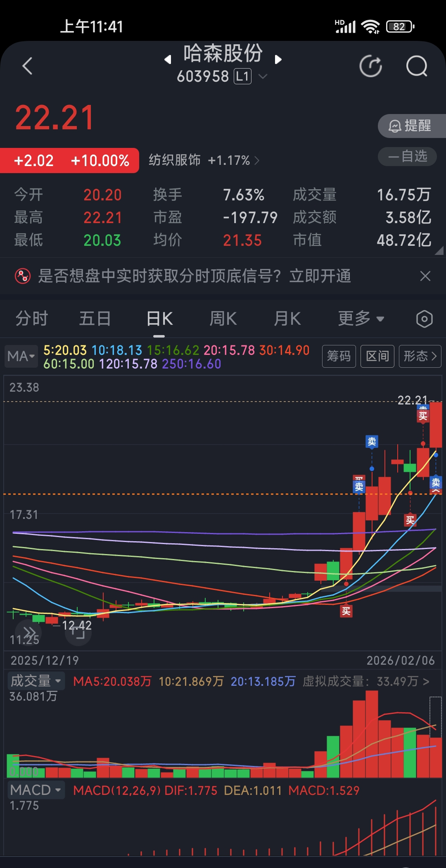Tap the refresh circular arrow icon

point(370,66)
